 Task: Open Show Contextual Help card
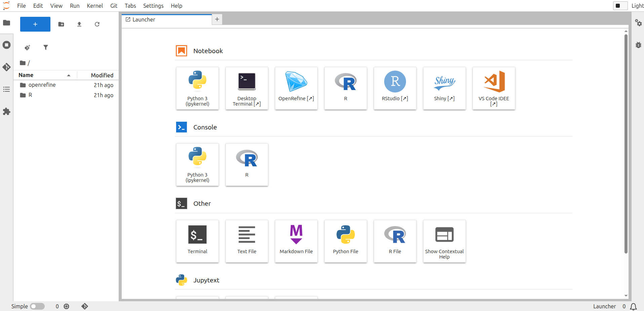(x=444, y=241)
